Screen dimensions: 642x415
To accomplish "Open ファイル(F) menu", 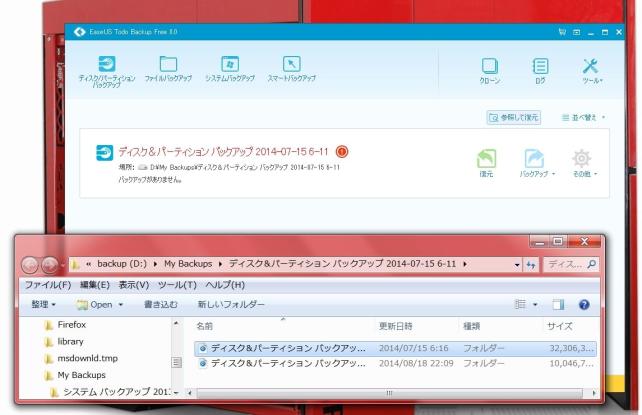I will tap(48, 285).
